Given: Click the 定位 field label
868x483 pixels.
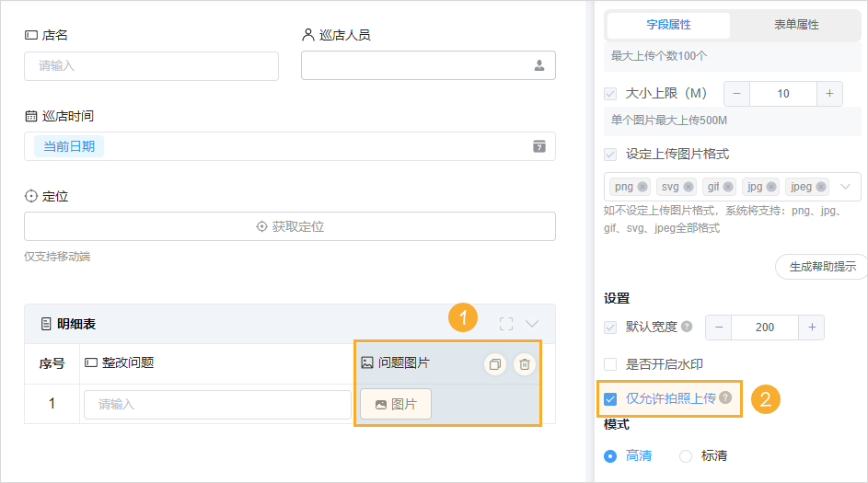Looking at the screenshot, I should (x=55, y=196).
